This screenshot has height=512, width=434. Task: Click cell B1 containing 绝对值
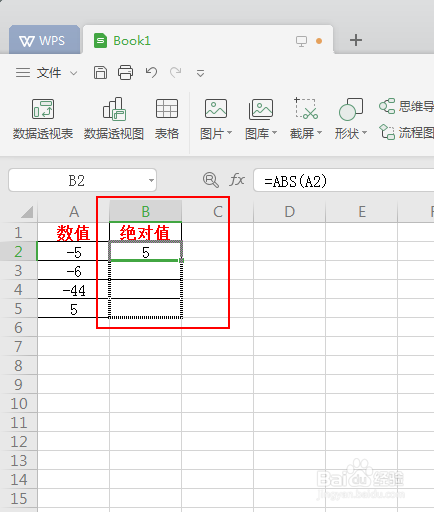145,232
